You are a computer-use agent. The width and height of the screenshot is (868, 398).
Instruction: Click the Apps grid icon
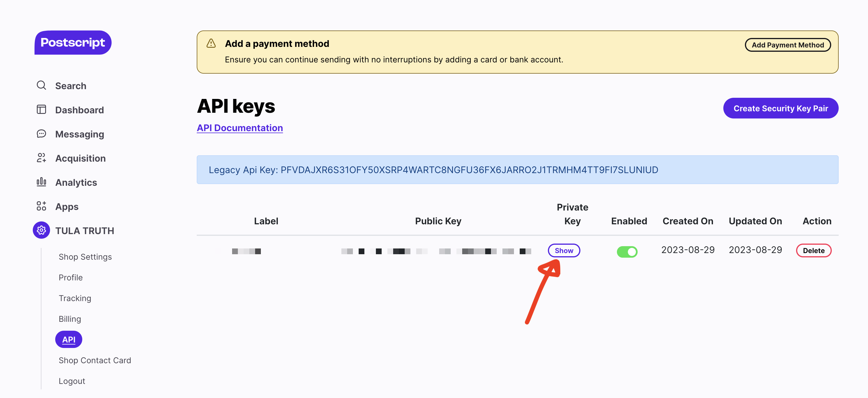tap(41, 206)
